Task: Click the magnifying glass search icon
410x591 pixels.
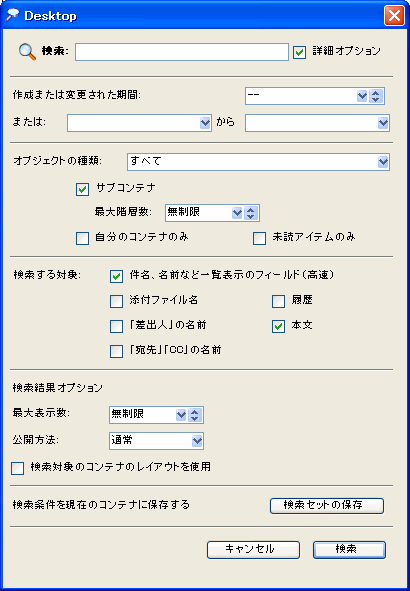Action: click(x=27, y=52)
